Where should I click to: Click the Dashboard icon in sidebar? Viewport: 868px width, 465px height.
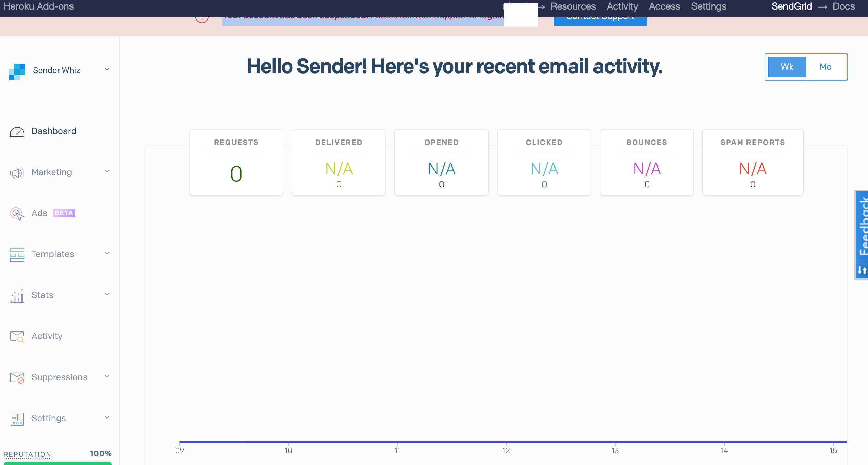pos(17,131)
